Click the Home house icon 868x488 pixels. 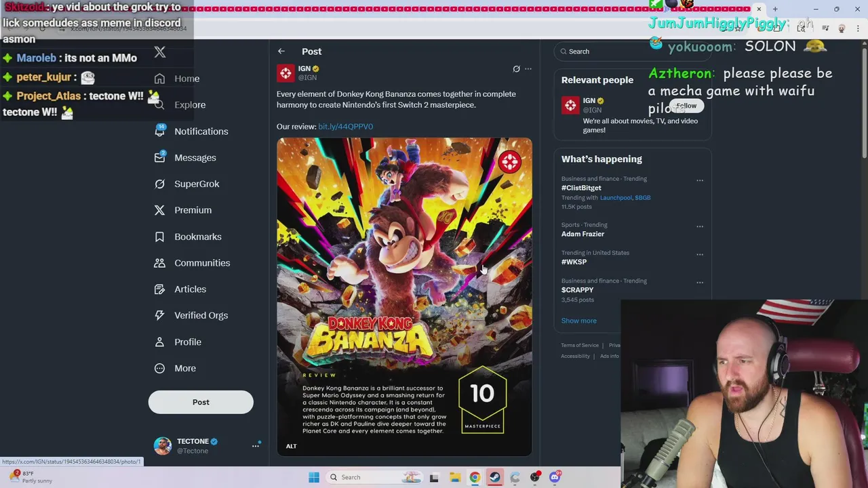(159, 79)
